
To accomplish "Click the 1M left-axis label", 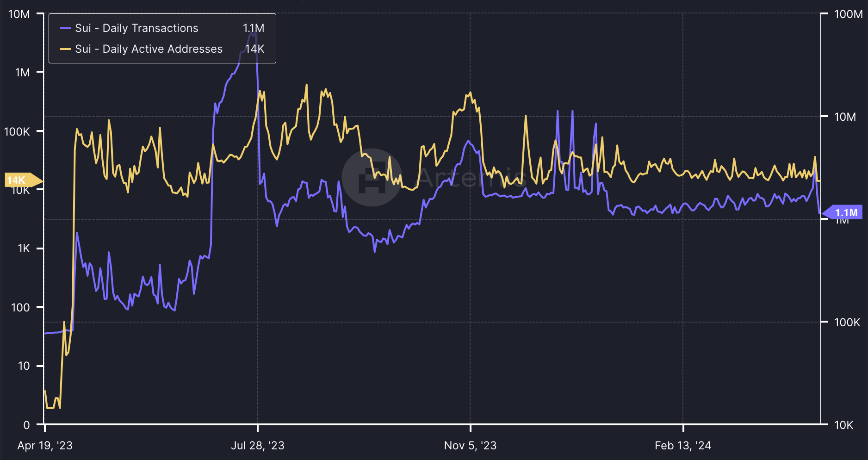I will point(22,73).
